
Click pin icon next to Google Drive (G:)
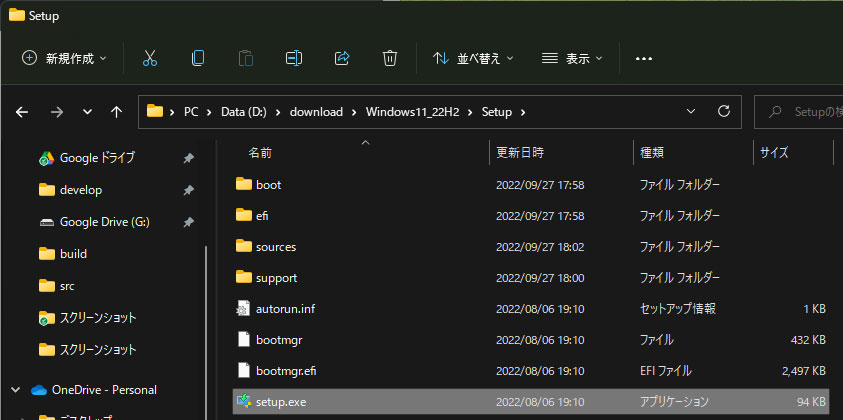coord(188,222)
